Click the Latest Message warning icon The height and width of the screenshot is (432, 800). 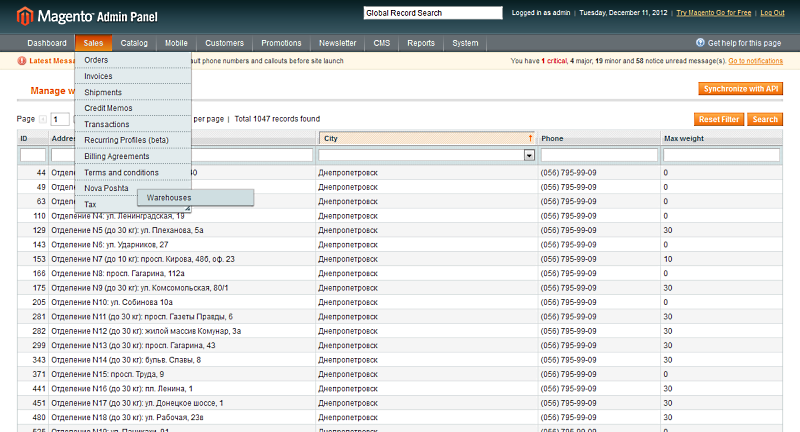pos(22,61)
